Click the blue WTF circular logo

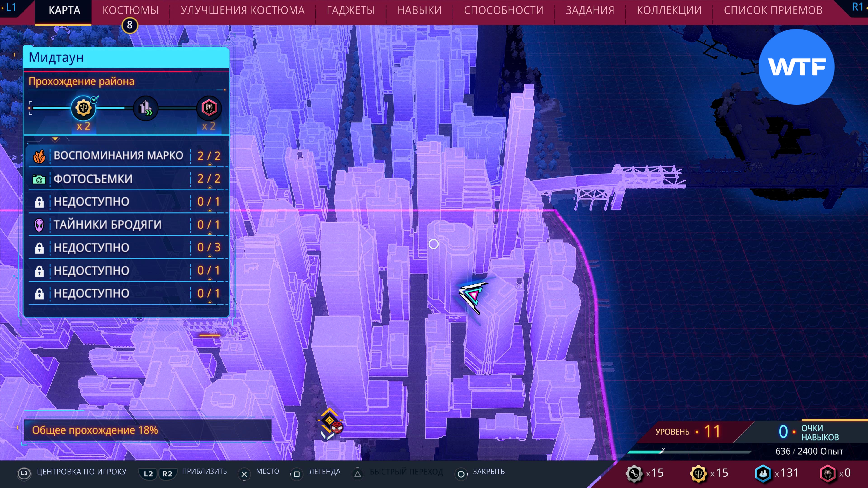pos(796,67)
